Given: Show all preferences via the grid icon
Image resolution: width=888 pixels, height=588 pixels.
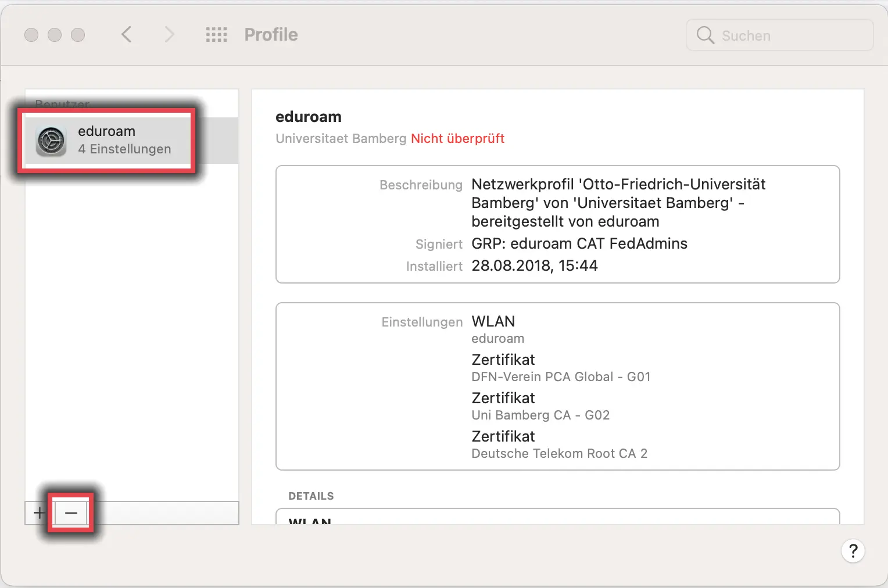Looking at the screenshot, I should point(216,35).
